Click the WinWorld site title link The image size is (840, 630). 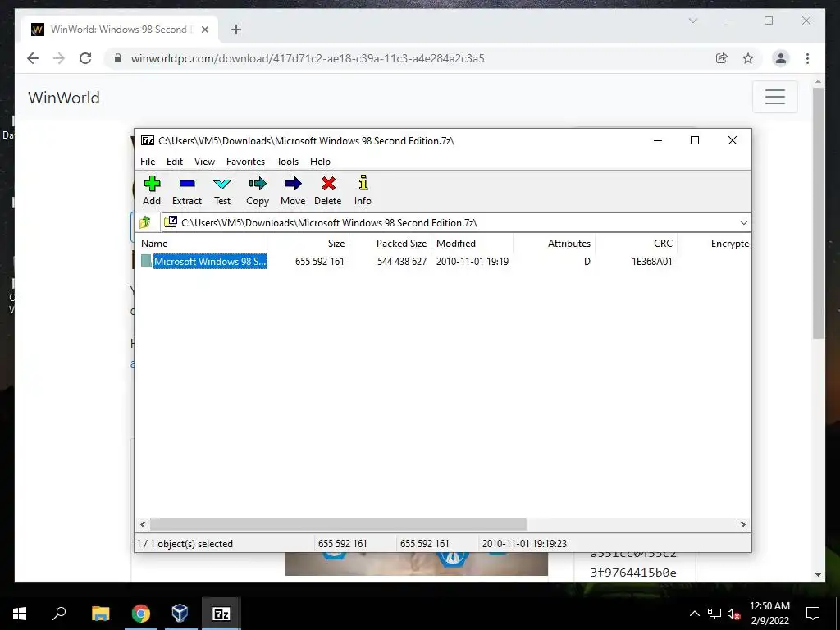pyautogui.click(x=64, y=98)
